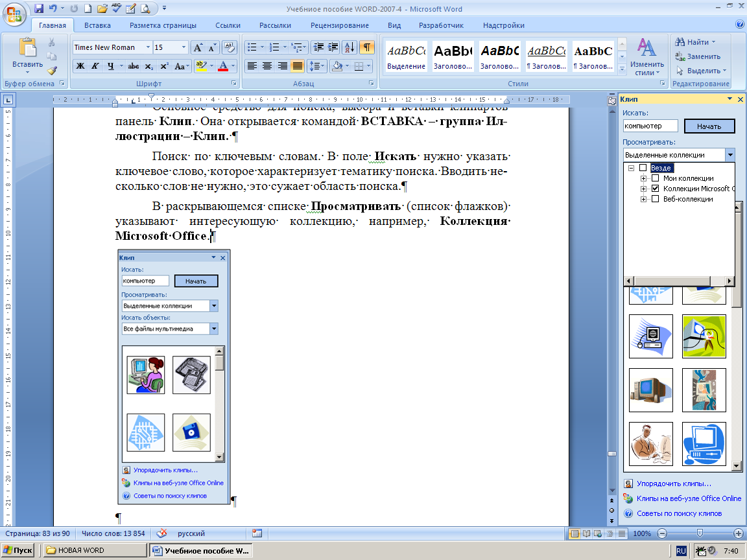Click Начать in the Clip pane
The image size is (747, 560).
(709, 126)
